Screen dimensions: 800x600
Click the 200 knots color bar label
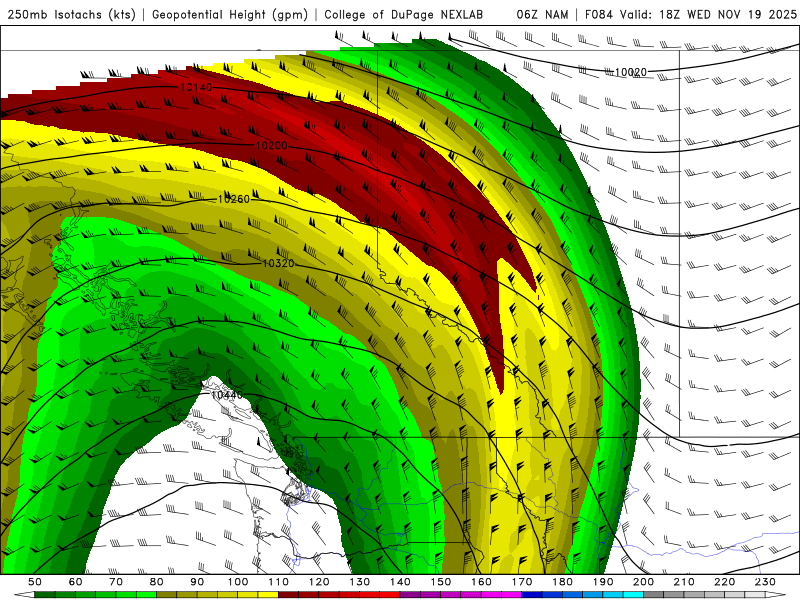click(x=643, y=582)
